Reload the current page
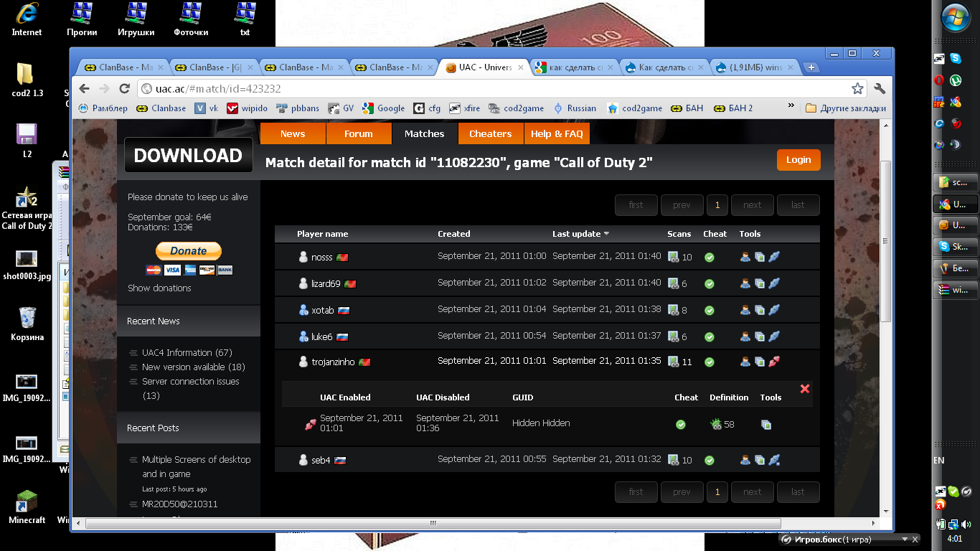Image resolution: width=980 pixels, height=551 pixels. 124,88
